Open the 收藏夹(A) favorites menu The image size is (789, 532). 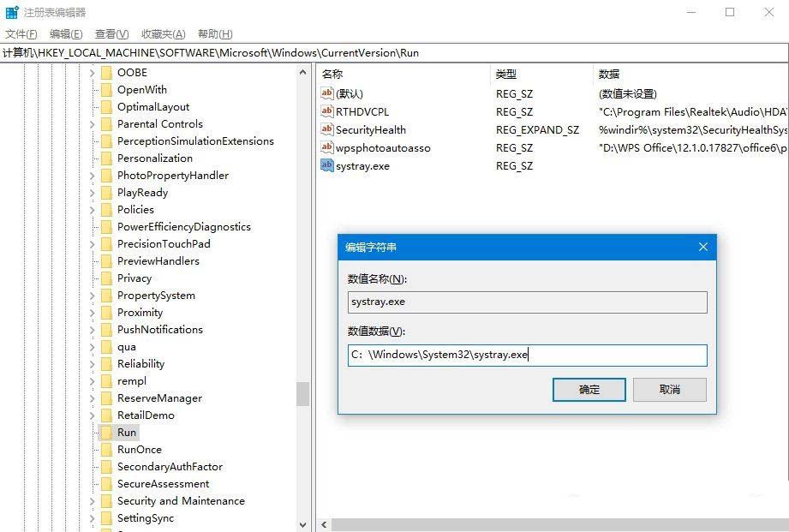(163, 33)
